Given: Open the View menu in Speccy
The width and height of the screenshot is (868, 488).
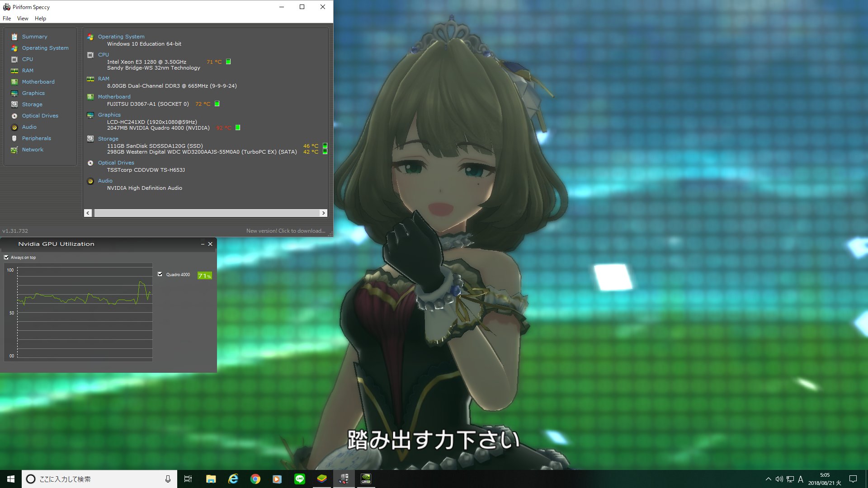Looking at the screenshot, I should click(x=22, y=18).
